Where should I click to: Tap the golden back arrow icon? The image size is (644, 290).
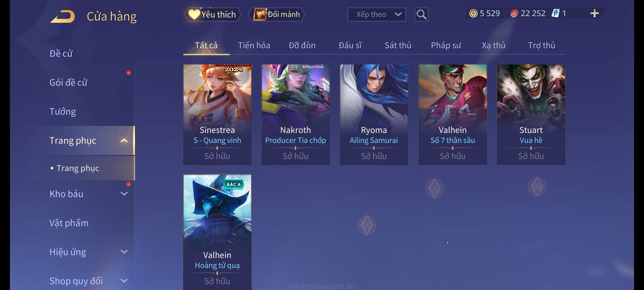point(63,16)
